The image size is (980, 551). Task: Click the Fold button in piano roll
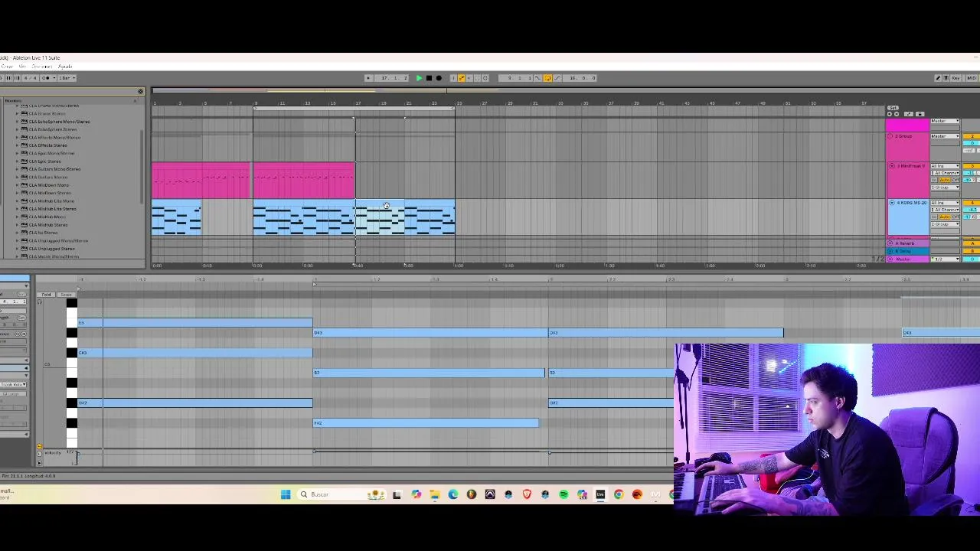[47, 295]
